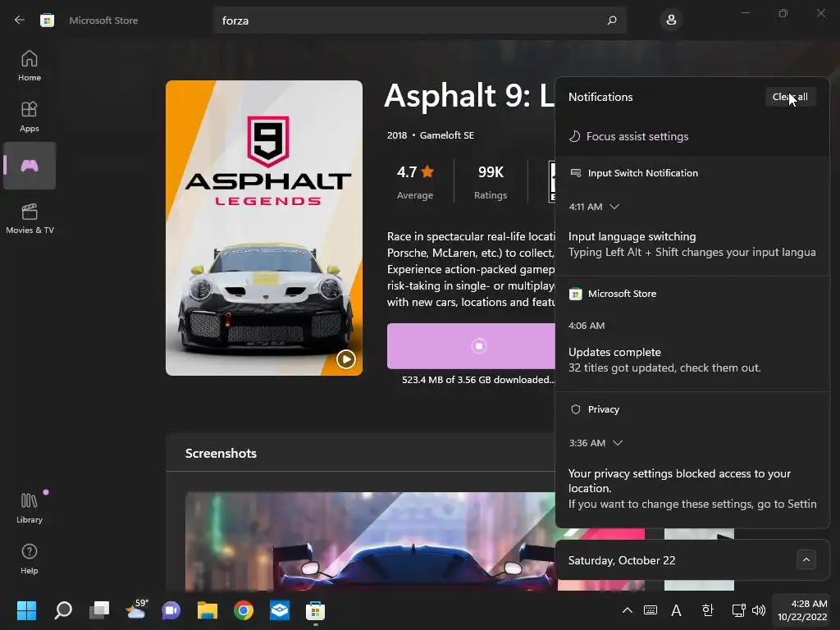Click the A input mode indicator

tap(676, 610)
